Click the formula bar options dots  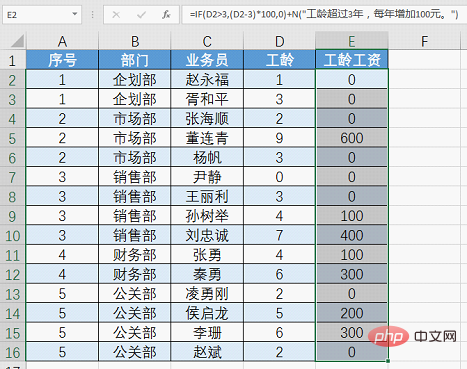point(92,15)
